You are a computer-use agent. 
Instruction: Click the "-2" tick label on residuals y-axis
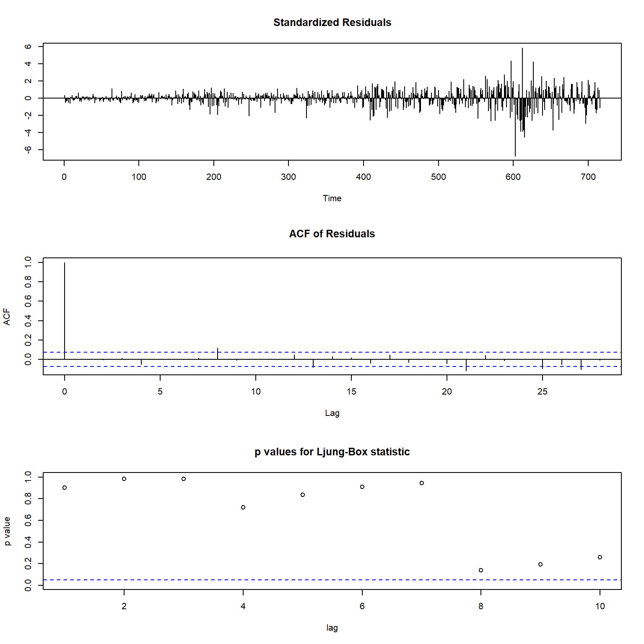[28, 115]
